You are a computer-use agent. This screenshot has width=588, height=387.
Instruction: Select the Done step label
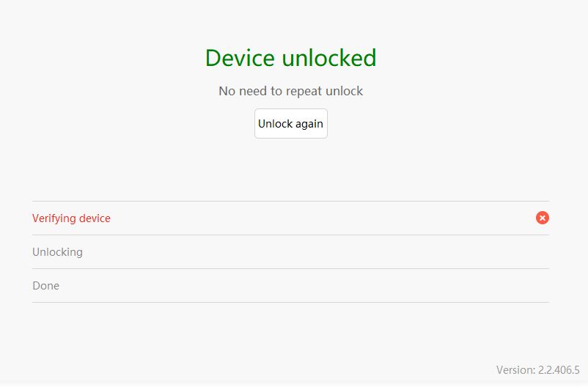(x=45, y=286)
